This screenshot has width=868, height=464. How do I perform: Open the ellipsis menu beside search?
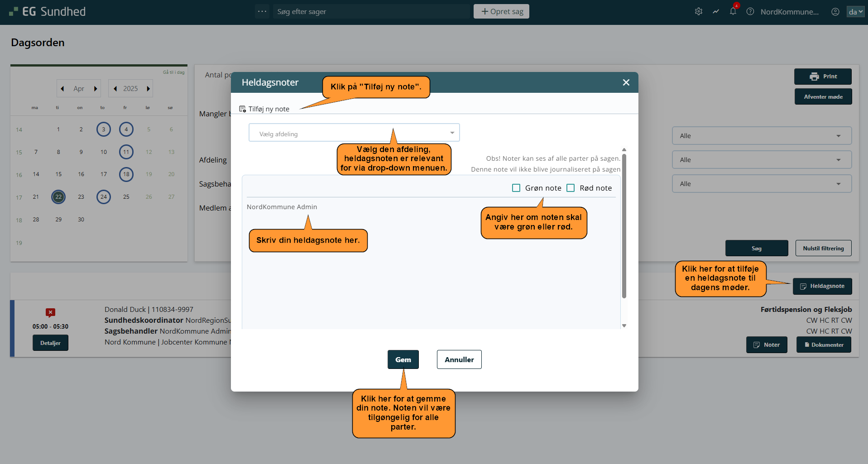262,12
